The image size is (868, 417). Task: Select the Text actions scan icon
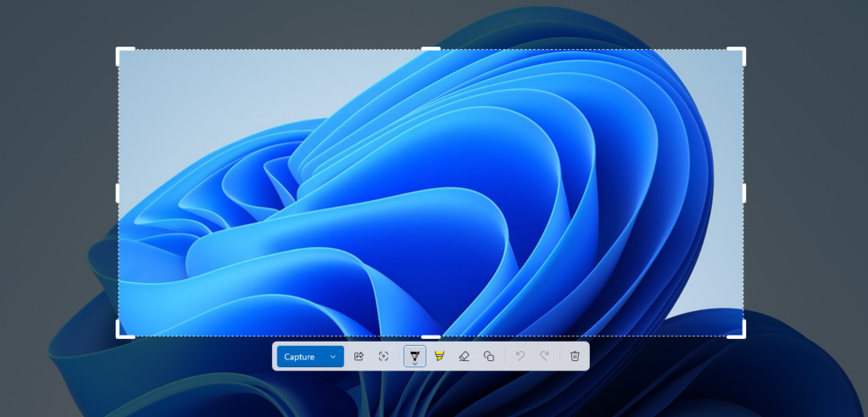tap(383, 357)
